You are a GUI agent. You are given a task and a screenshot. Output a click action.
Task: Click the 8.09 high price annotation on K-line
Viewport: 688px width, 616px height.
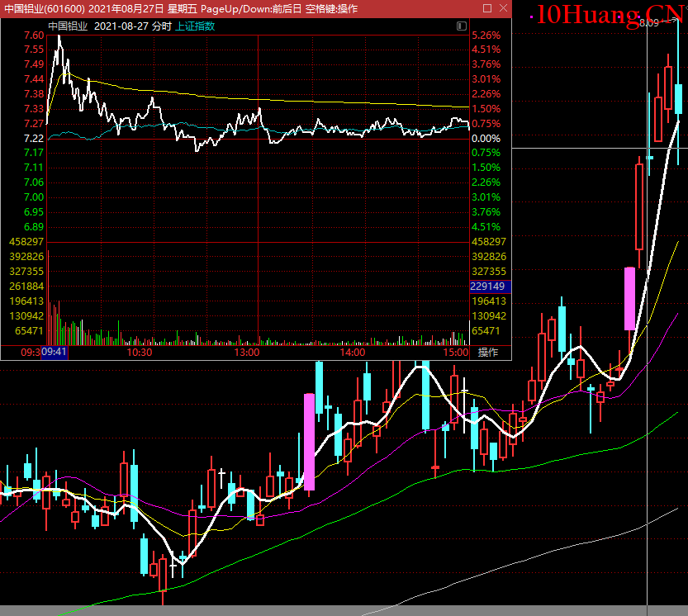tap(649, 23)
